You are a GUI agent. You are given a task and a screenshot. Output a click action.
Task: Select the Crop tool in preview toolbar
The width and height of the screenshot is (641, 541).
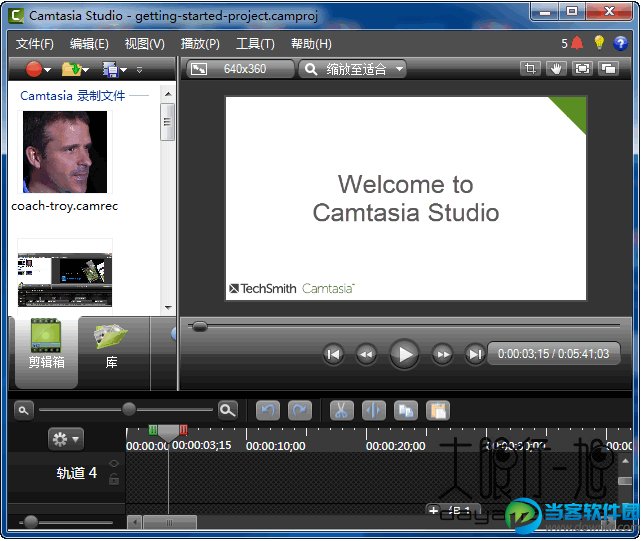point(530,69)
